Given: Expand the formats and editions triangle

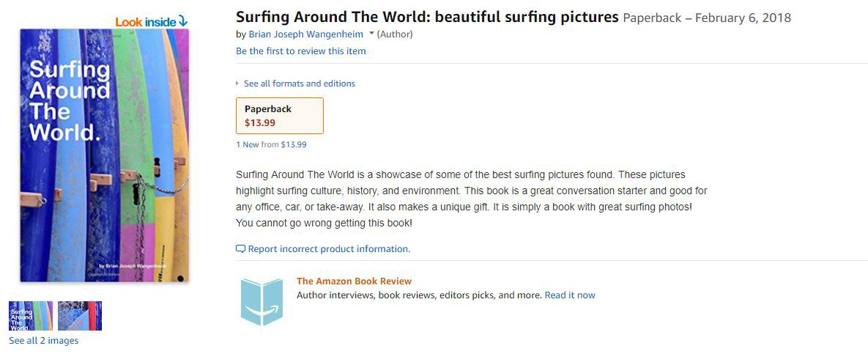Looking at the screenshot, I should point(238,84).
